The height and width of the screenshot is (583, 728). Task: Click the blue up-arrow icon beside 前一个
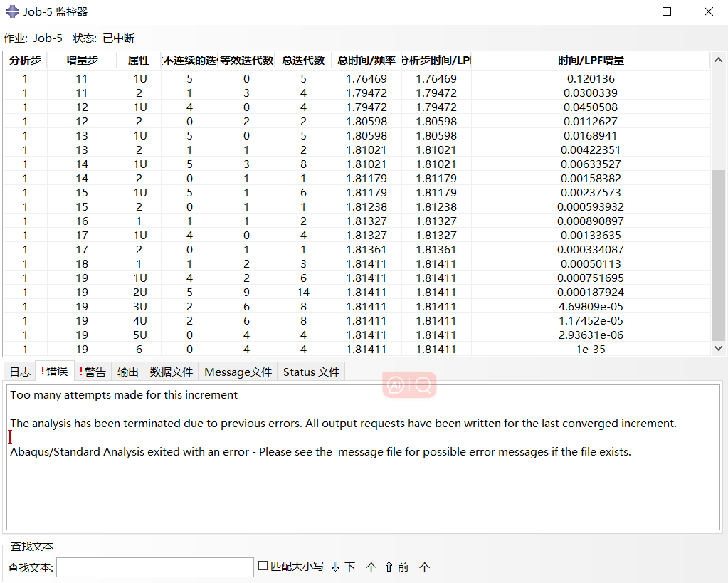(389, 567)
